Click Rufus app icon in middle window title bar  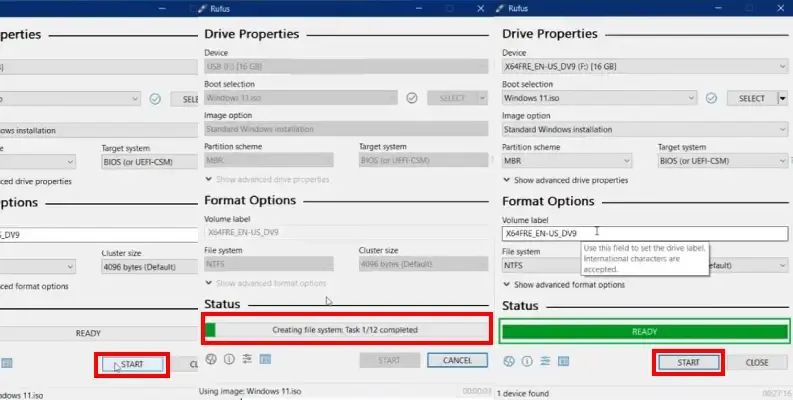(x=203, y=9)
